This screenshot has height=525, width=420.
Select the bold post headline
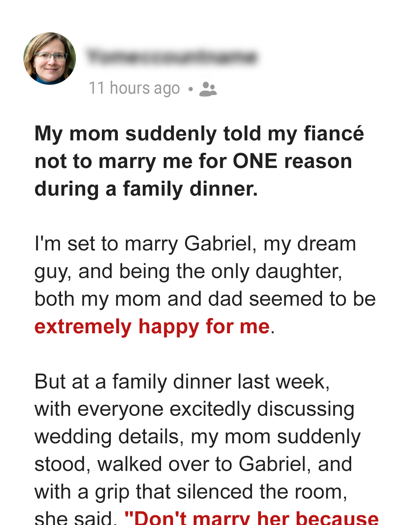point(199,161)
